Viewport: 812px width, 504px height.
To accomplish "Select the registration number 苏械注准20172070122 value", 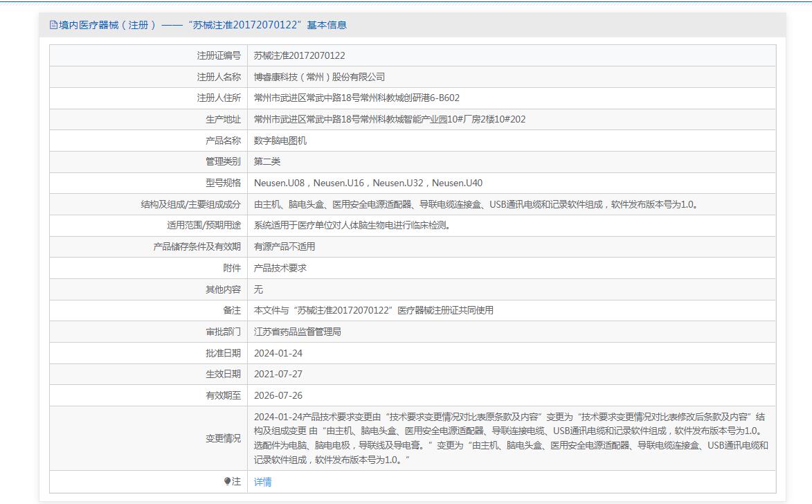I will (299, 55).
